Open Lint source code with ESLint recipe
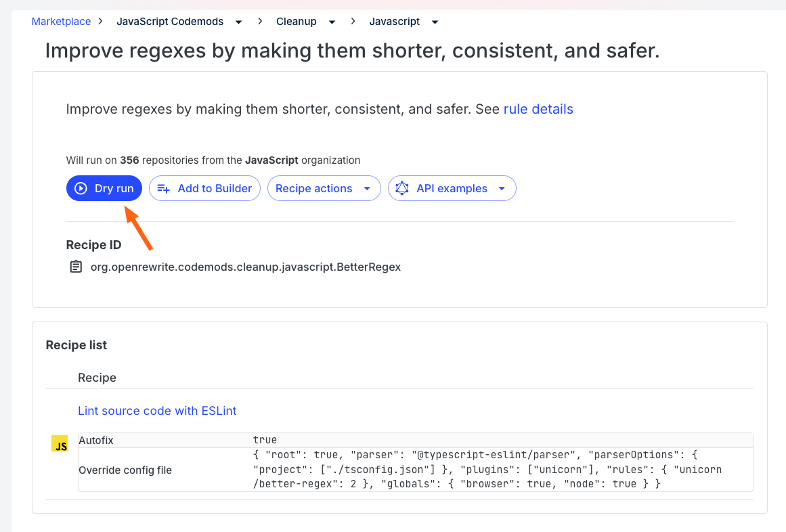This screenshot has height=532, width=786. coord(157,411)
